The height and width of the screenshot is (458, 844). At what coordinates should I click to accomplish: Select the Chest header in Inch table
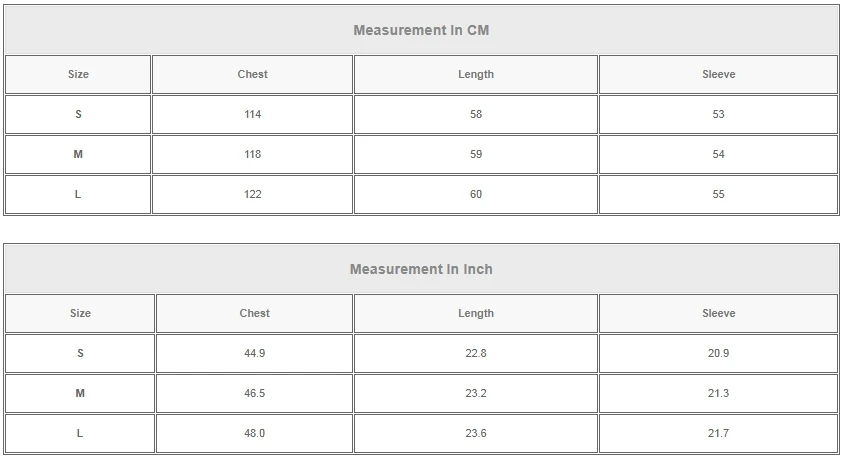click(x=254, y=313)
